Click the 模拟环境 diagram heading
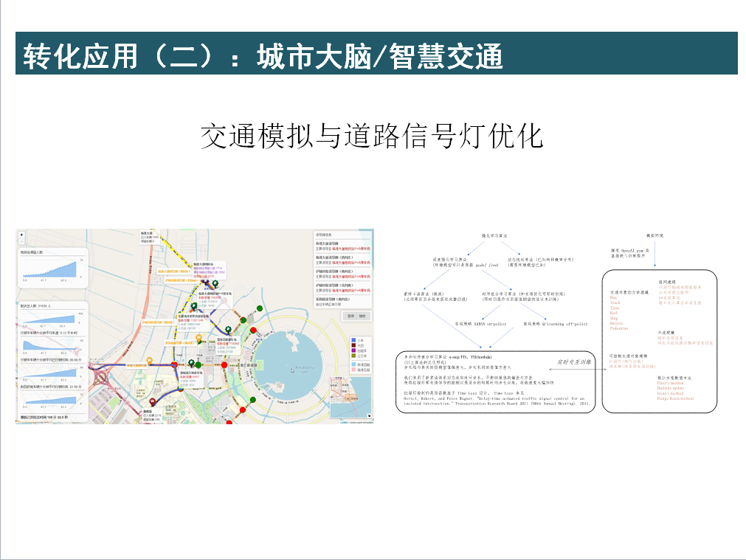 pyautogui.click(x=655, y=235)
